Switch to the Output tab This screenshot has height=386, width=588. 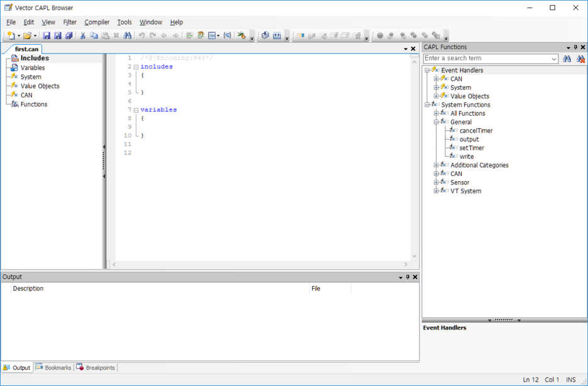[x=17, y=368]
